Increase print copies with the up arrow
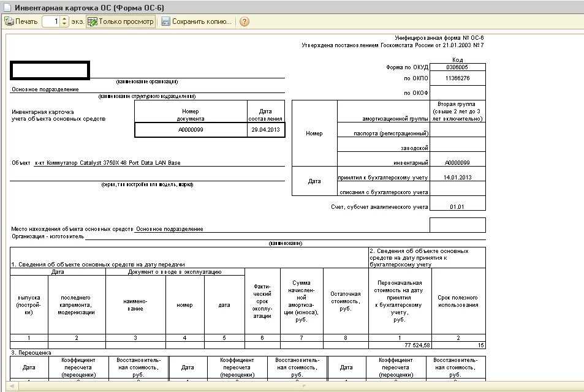This screenshot has height=392, width=584. [64, 18]
